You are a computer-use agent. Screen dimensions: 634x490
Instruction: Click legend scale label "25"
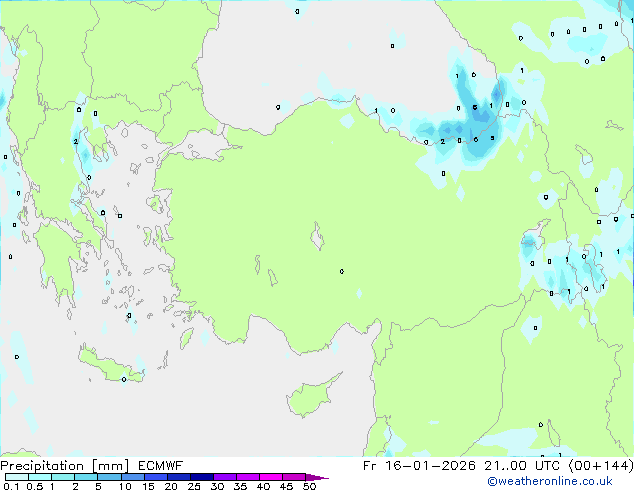point(194,486)
